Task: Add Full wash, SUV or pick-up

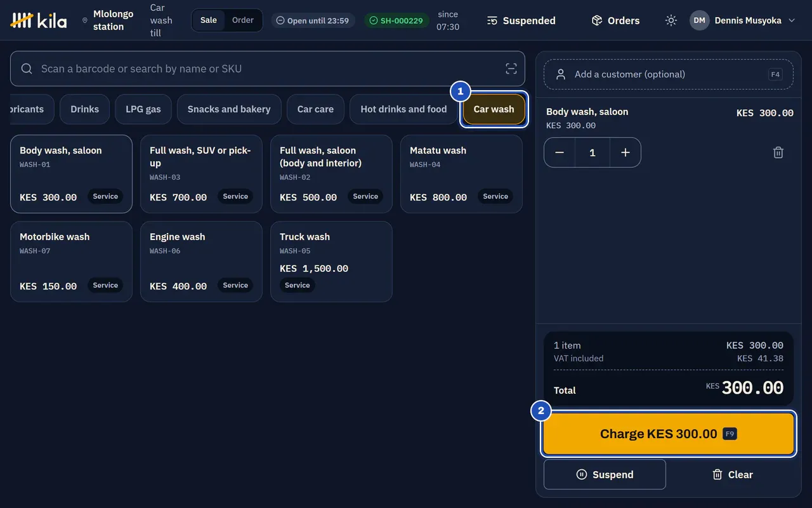Action: [201, 174]
